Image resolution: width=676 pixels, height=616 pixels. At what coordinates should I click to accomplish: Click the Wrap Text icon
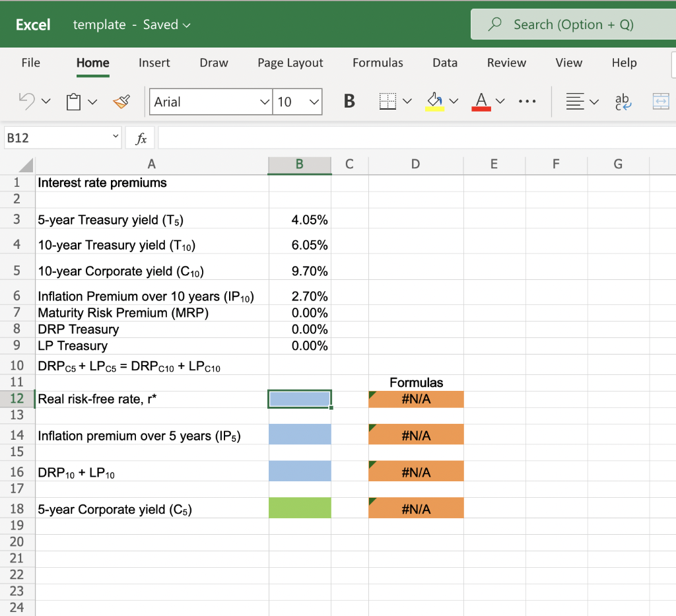click(x=623, y=102)
